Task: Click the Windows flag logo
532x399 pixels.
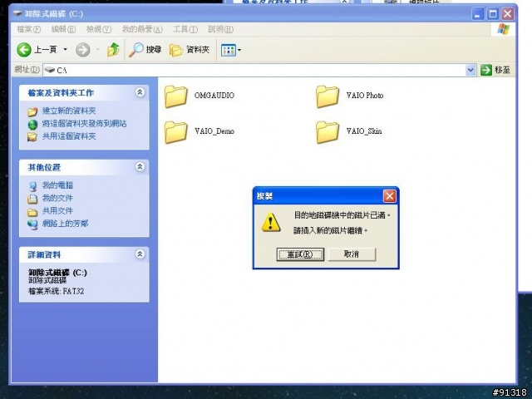Action: [x=504, y=29]
